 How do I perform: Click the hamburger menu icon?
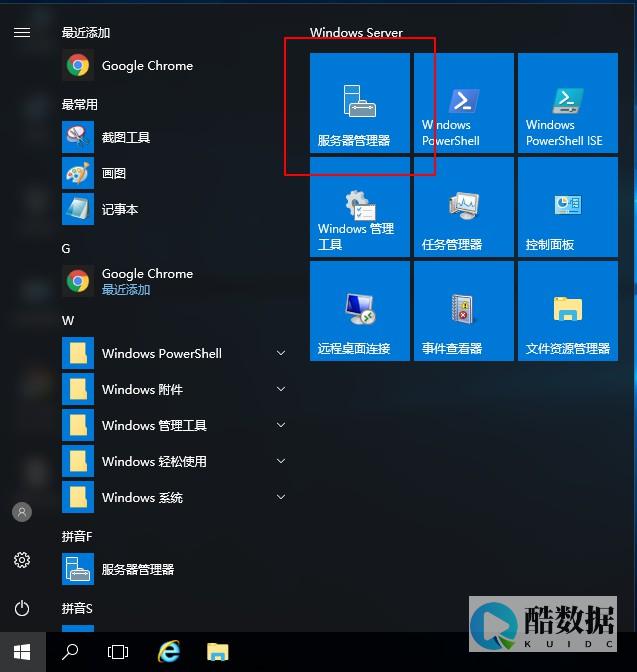(22, 33)
